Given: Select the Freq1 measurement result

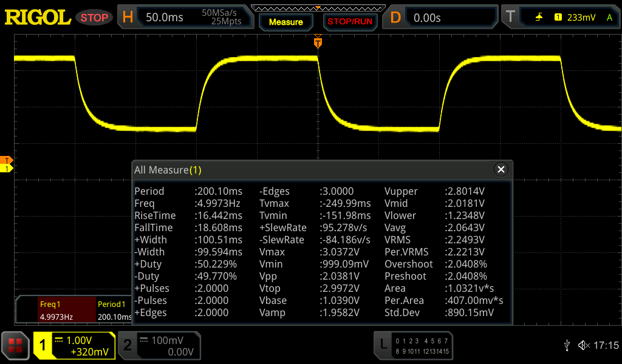Looking at the screenshot, I should click(56, 310).
